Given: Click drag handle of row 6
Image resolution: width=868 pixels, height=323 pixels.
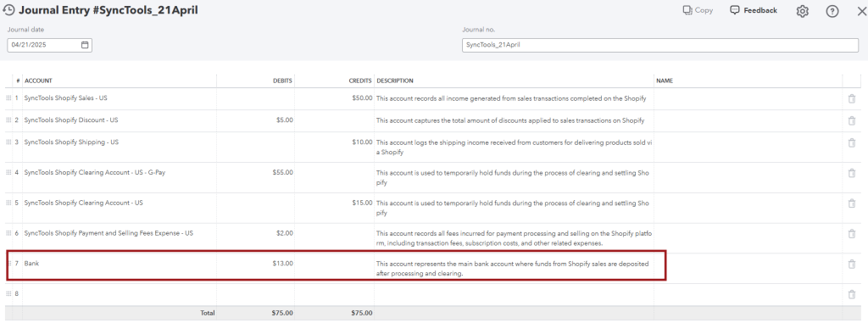Looking at the screenshot, I should point(8,233).
